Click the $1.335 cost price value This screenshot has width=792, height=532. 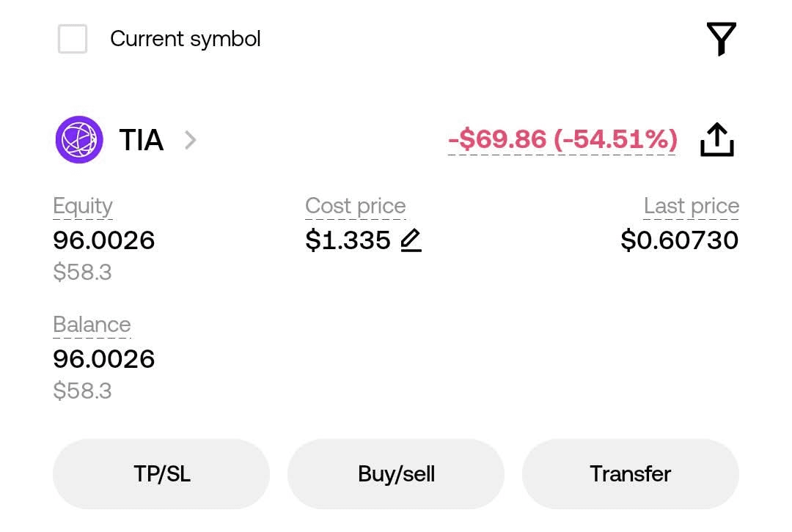(x=348, y=240)
